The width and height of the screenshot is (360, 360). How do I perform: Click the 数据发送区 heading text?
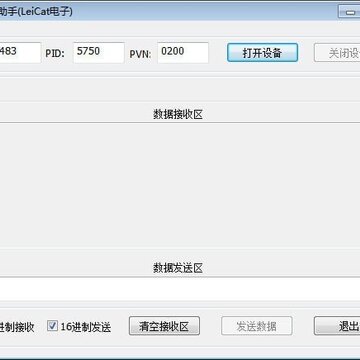[178, 268]
